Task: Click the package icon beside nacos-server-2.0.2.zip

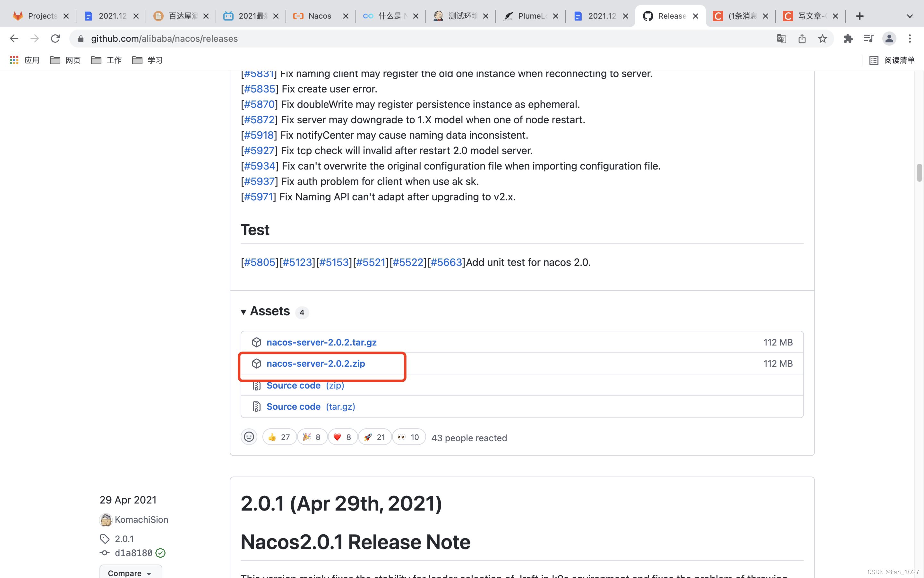Action: [x=257, y=363]
